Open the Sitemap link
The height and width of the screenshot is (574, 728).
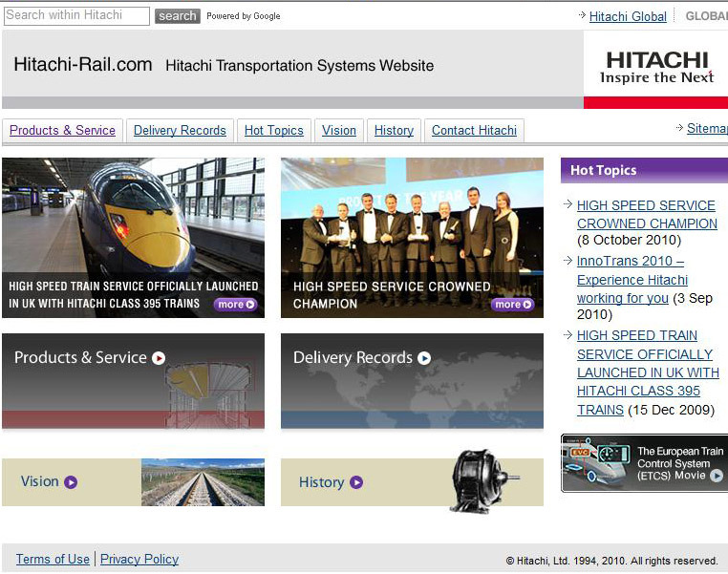(x=707, y=128)
